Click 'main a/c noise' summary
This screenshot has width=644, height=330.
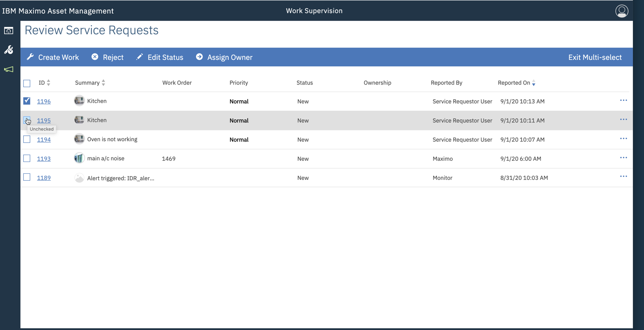(x=106, y=158)
